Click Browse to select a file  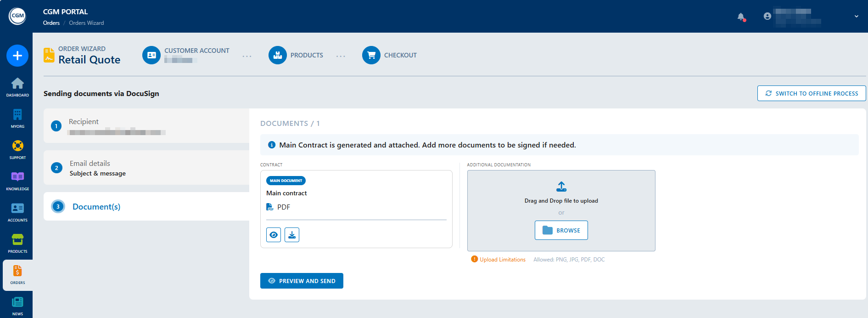point(561,230)
